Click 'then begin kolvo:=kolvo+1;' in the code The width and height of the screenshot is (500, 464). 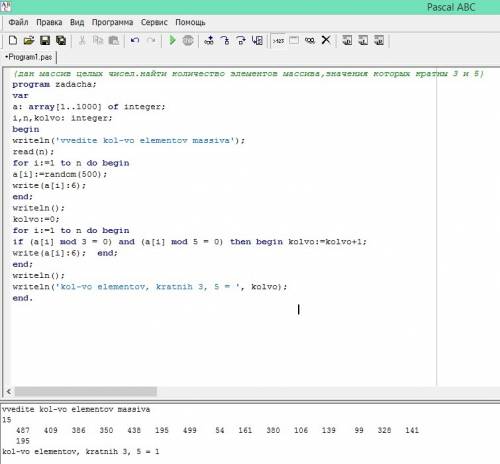(x=298, y=242)
